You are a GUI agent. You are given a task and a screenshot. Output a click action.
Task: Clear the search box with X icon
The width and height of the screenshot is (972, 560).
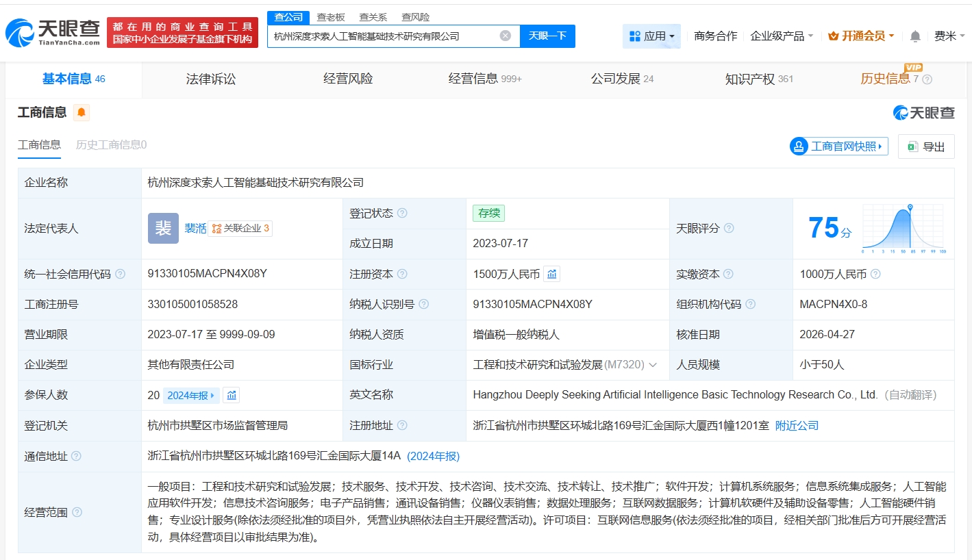[x=506, y=36]
